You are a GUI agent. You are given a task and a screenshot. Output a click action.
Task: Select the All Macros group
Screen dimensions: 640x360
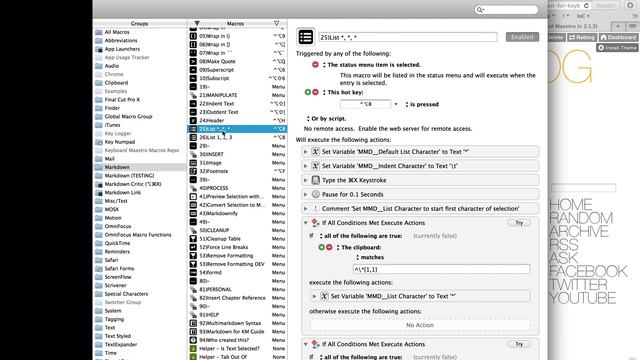click(117, 32)
